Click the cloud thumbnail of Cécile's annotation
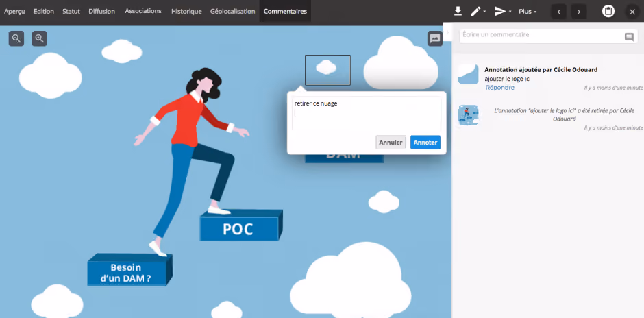The image size is (644, 318). point(469,74)
